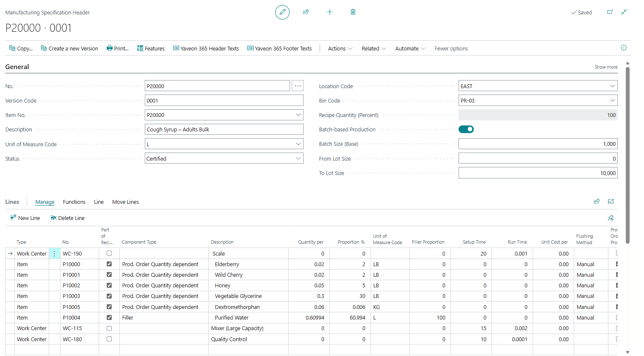The height and width of the screenshot is (356, 644).
Task: Open Location Code dropdown
Action: click(x=612, y=86)
